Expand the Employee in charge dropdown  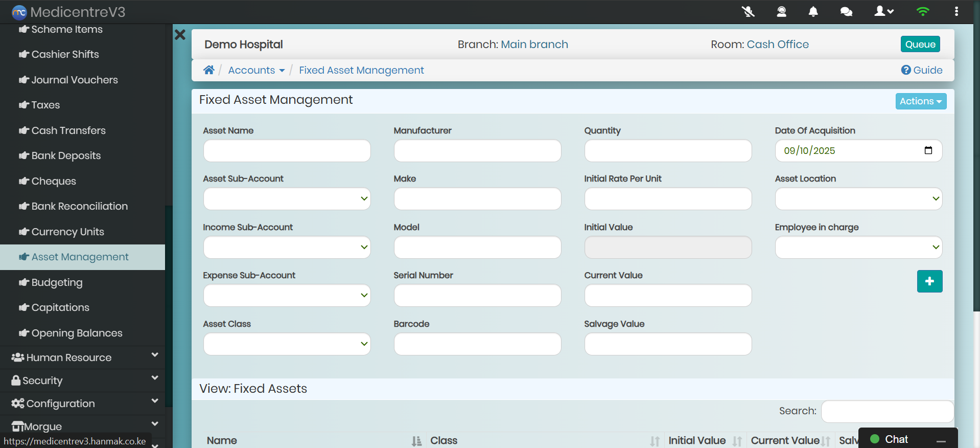point(858,248)
